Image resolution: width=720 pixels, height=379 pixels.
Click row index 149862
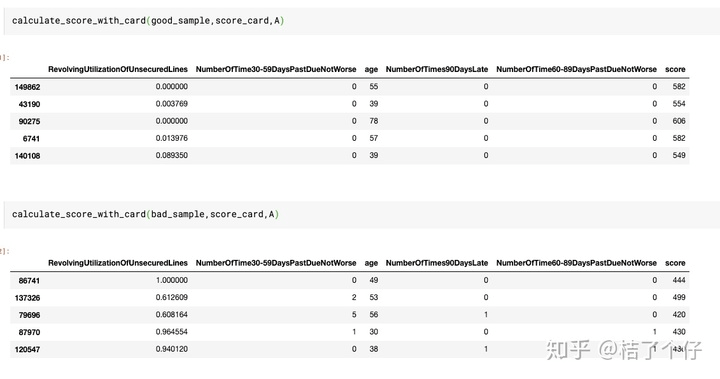27,87
